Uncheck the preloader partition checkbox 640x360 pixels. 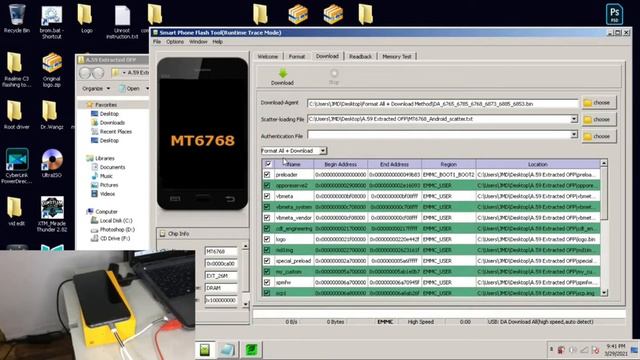coord(267,175)
